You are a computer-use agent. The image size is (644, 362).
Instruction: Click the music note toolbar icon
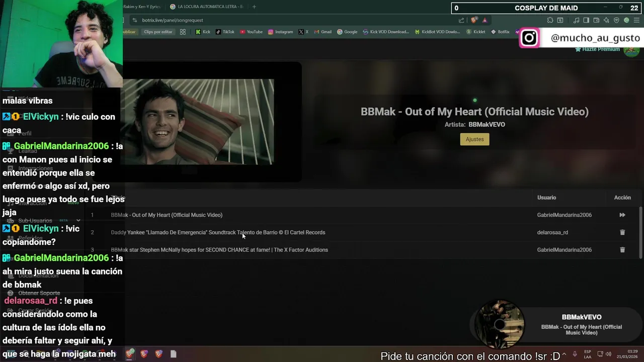click(576, 20)
